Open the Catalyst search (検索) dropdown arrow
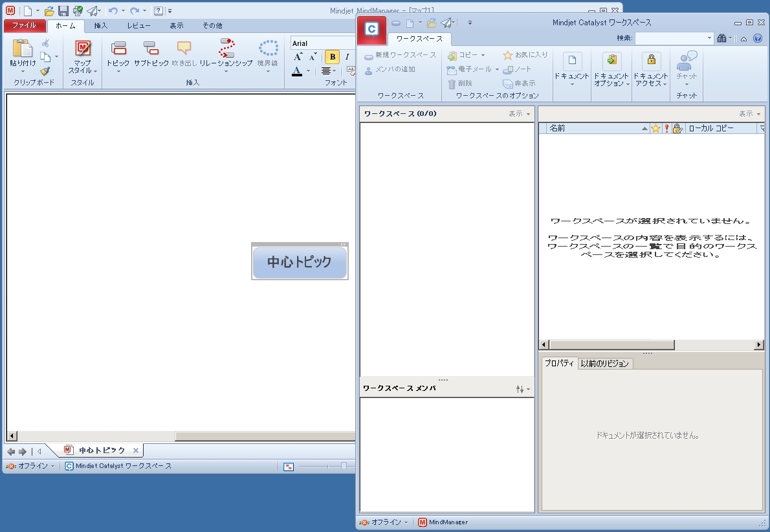This screenshot has width=770, height=532. (x=710, y=38)
